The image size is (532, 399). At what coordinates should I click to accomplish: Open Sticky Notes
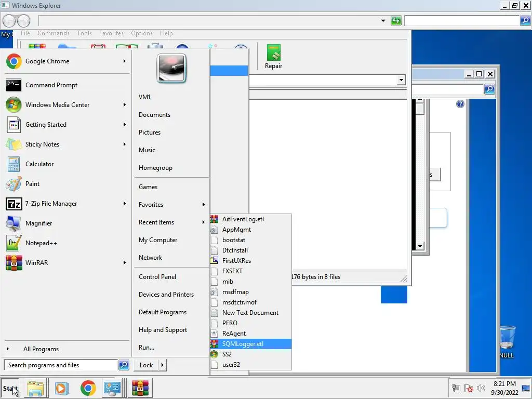coord(42,144)
